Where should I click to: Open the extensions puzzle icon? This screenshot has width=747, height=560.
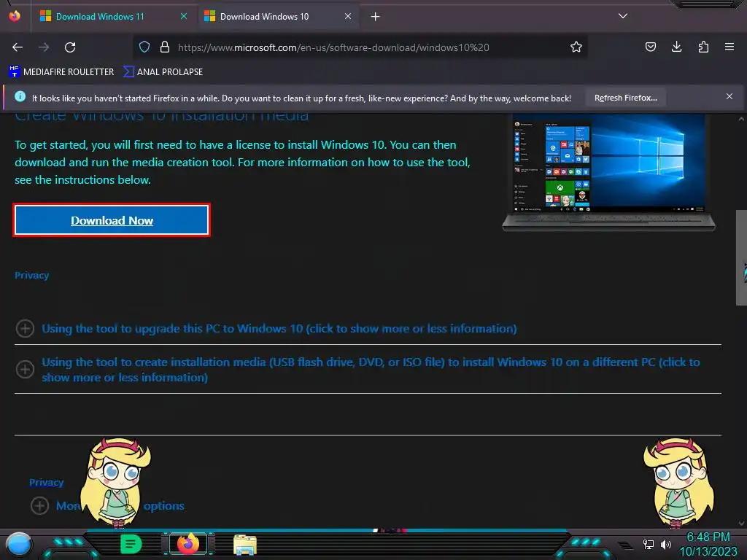coord(703,47)
